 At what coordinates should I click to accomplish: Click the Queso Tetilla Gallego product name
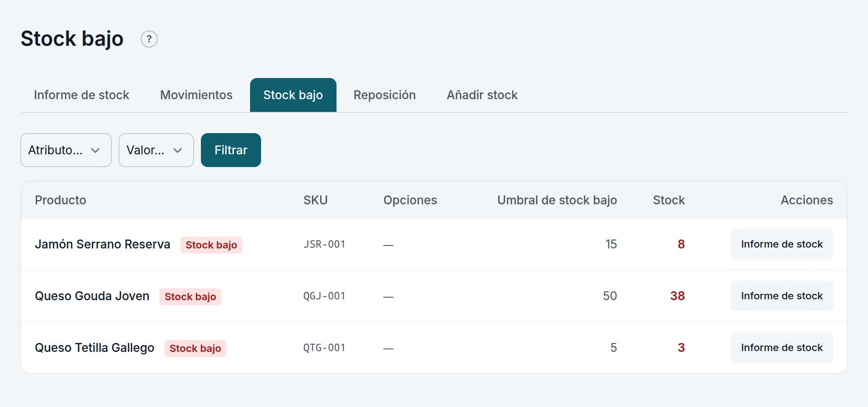click(95, 348)
